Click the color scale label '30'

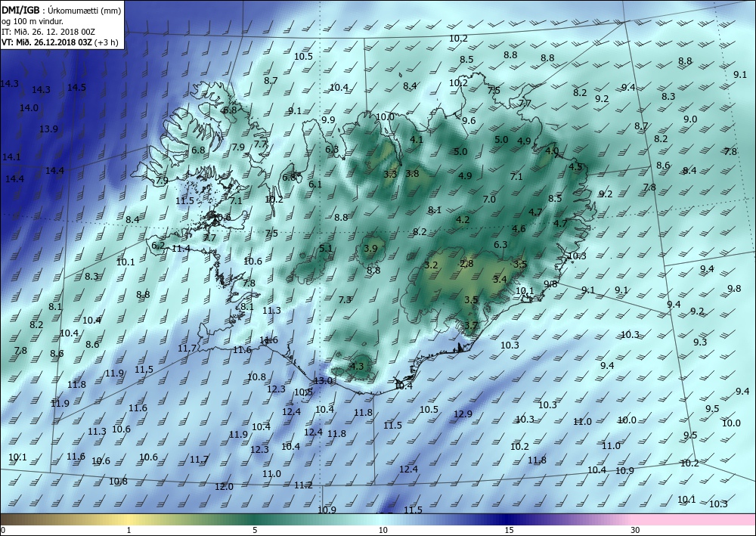click(636, 530)
